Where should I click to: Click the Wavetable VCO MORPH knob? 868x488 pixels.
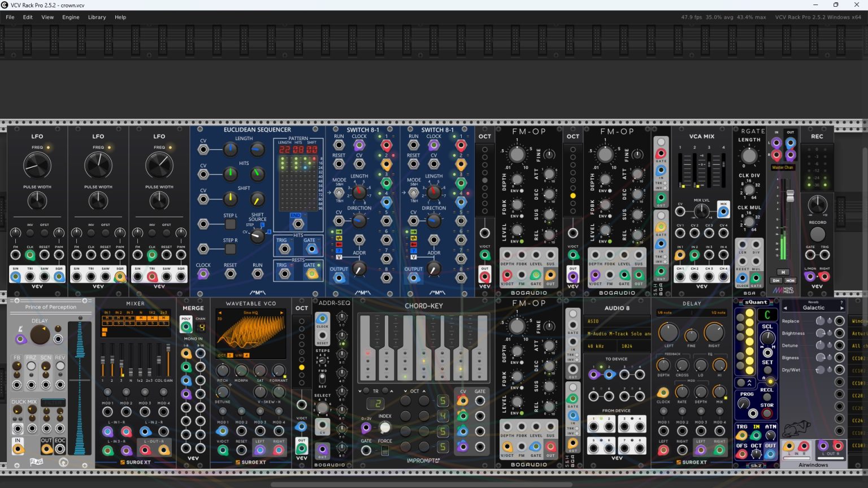pos(241,371)
